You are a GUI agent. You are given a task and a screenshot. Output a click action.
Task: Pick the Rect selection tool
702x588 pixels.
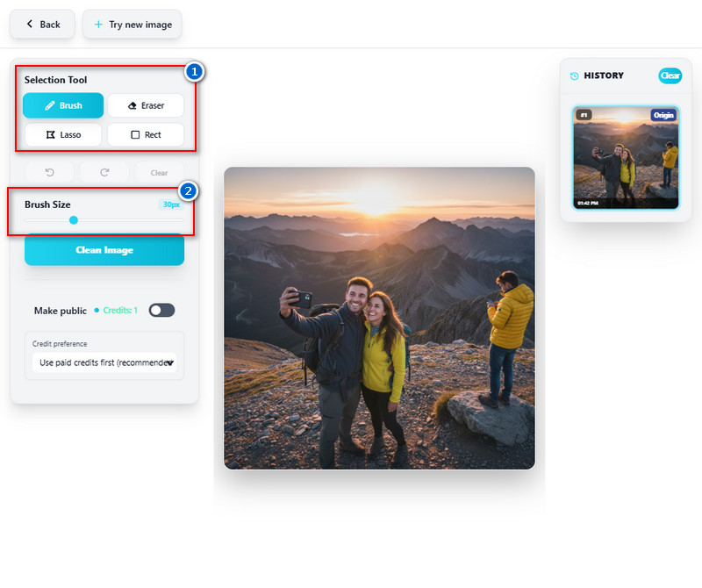[146, 135]
